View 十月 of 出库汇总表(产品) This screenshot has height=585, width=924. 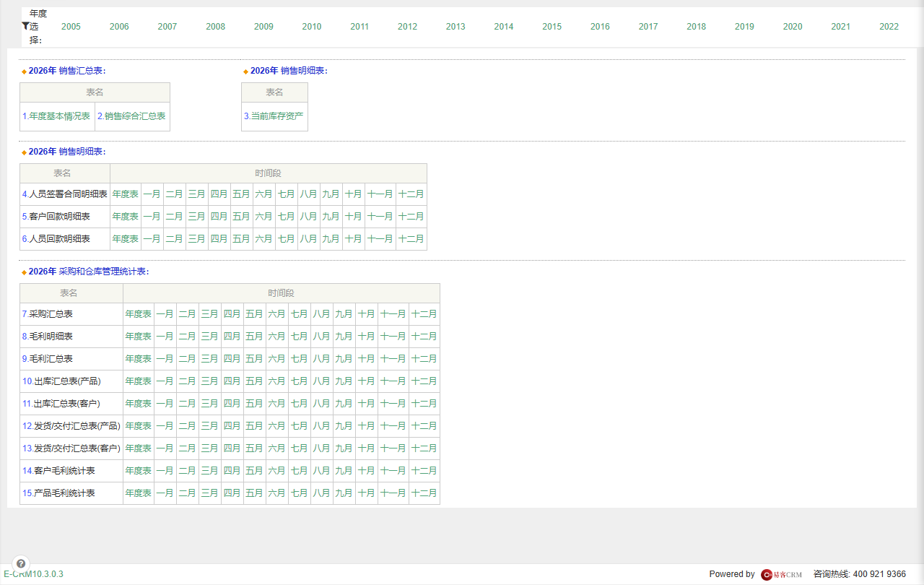[x=367, y=381]
